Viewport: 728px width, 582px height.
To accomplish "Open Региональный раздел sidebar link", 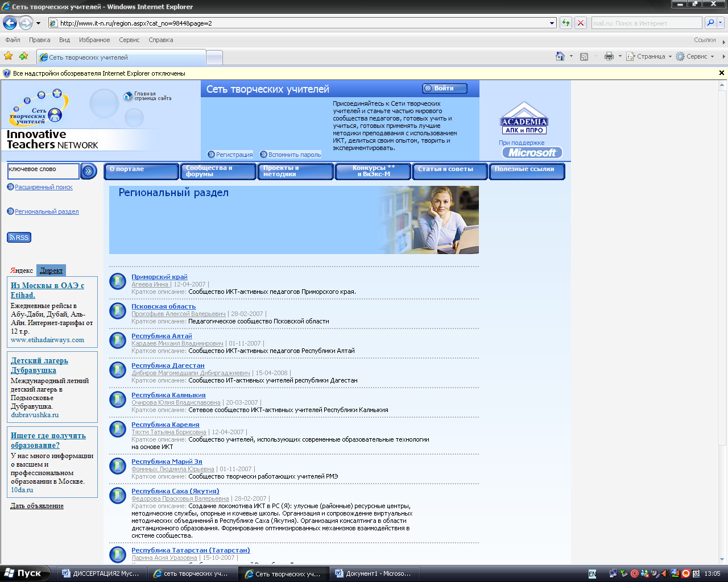I will (47, 211).
